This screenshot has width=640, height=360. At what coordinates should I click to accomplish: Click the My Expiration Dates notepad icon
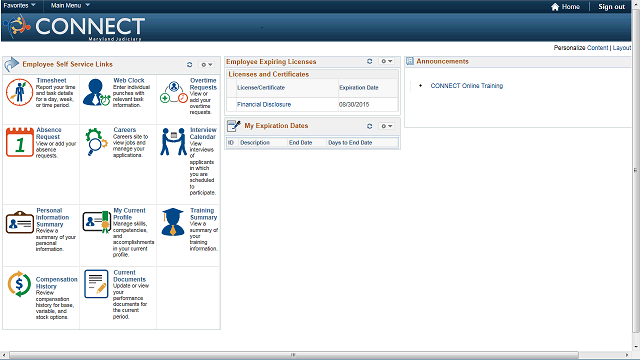click(234, 126)
